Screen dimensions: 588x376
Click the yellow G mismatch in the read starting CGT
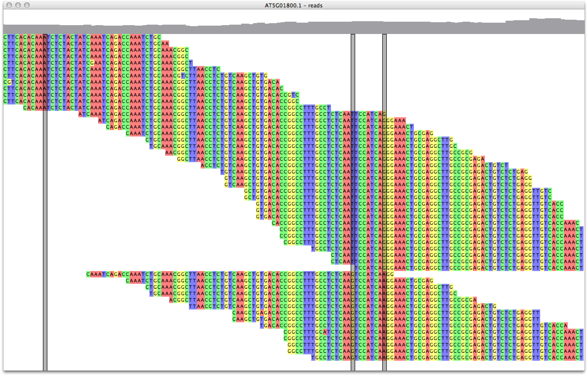point(9,82)
